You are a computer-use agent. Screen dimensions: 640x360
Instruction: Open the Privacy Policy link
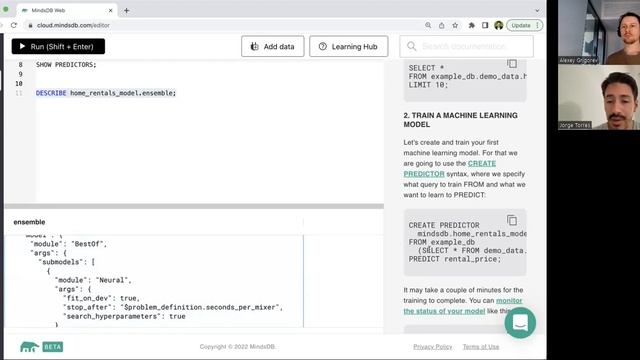click(433, 347)
